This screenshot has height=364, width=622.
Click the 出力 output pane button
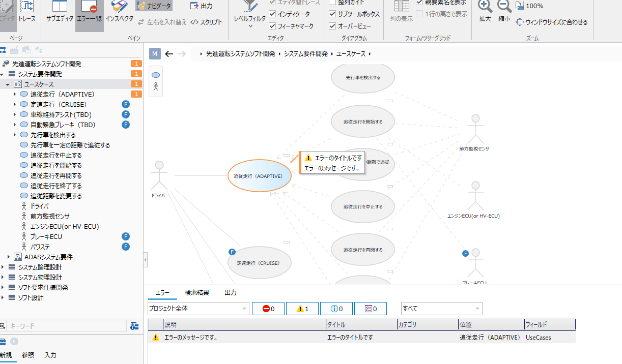pos(202,6)
